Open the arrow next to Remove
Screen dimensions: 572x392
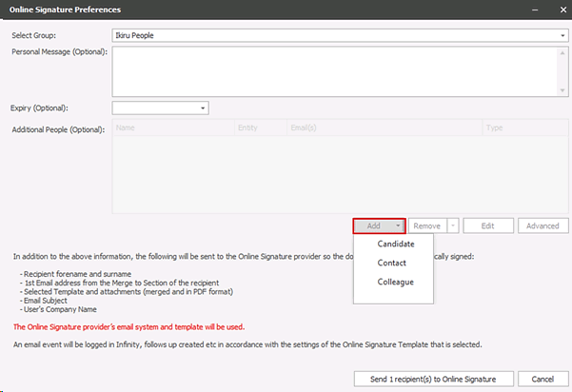tap(453, 226)
